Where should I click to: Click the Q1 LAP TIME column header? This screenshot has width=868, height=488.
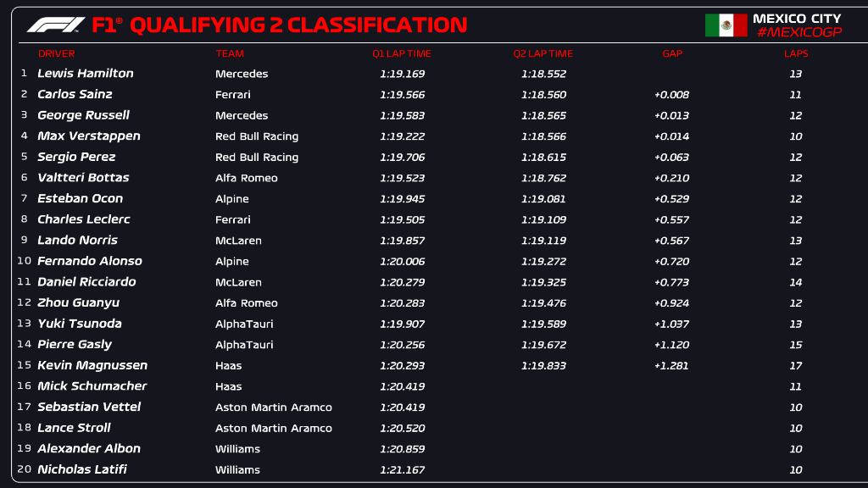402,53
